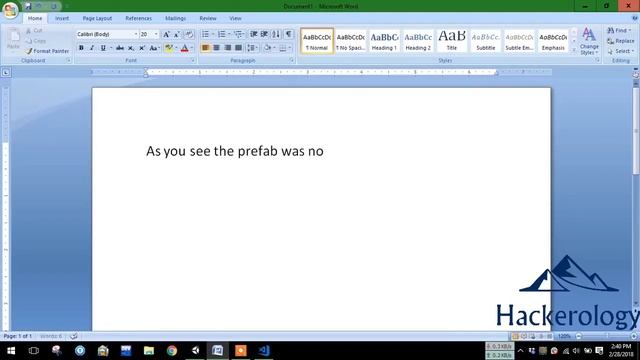The height and width of the screenshot is (360, 640).
Task: Decrease paragraph indent
Action: 253,34
